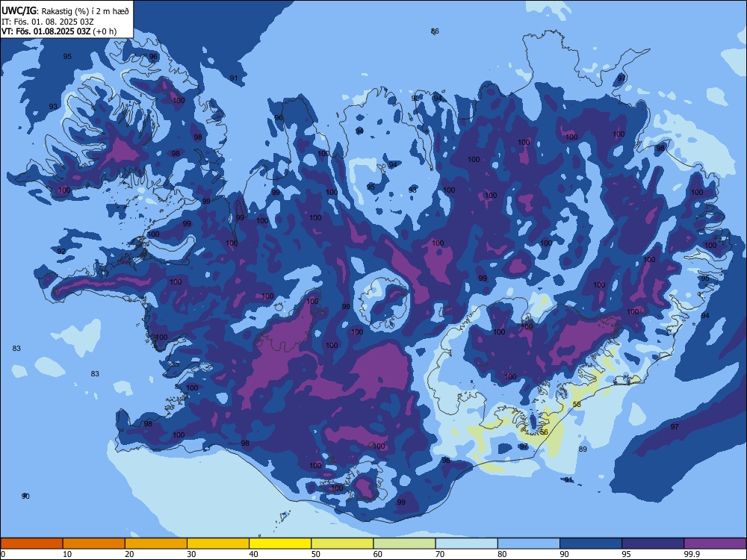Click the 0–10 dark orange legend swatch
This screenshot has width=747, height=560.
31,544
